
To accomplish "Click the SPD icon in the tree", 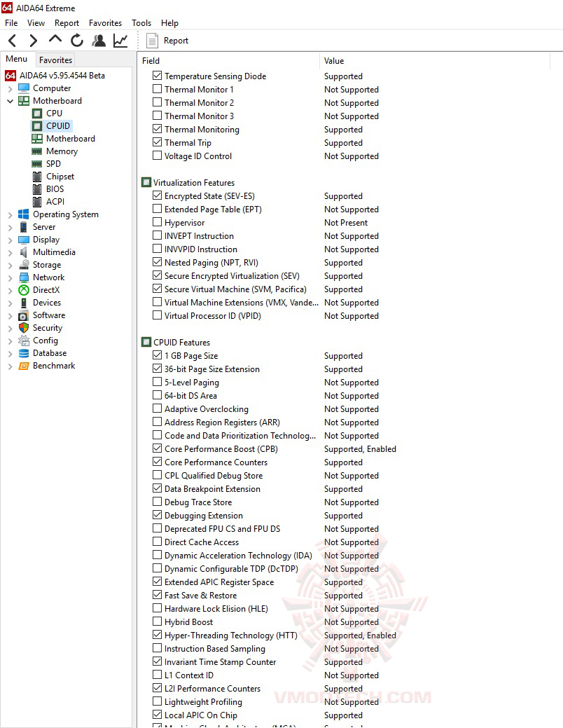I will coord(37,164).
